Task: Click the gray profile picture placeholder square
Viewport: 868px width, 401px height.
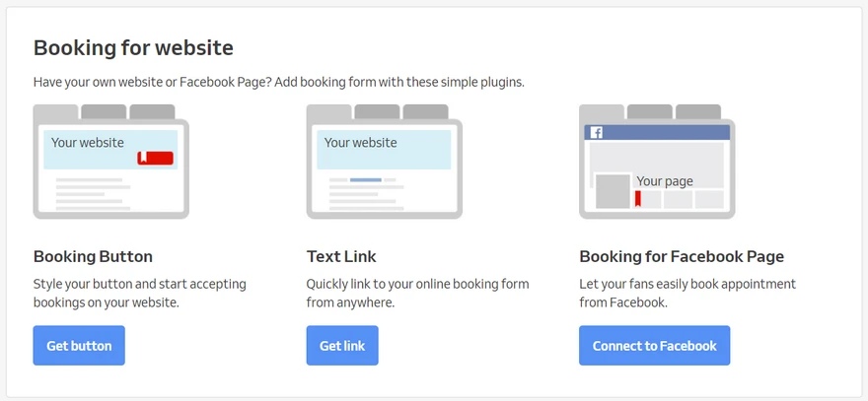Action: (612, 191)
